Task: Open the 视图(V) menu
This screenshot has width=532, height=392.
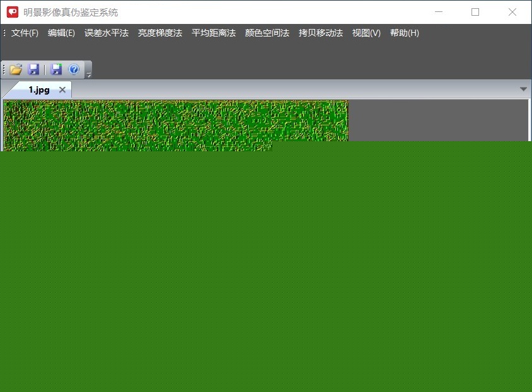Action: 366,33
